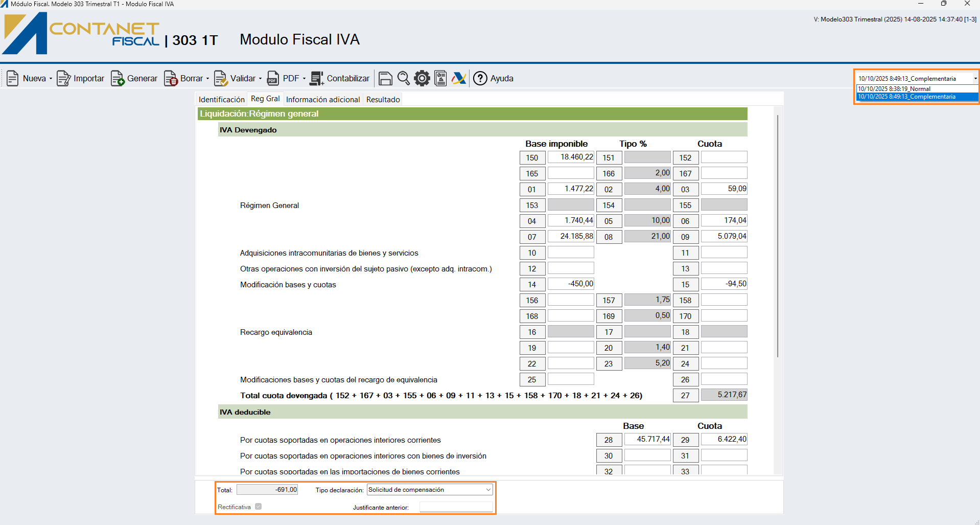Toggle the Rectificativa checkbox
This screenshot has width=980, height=525.
pyautogui.click(x=259, y=507)
